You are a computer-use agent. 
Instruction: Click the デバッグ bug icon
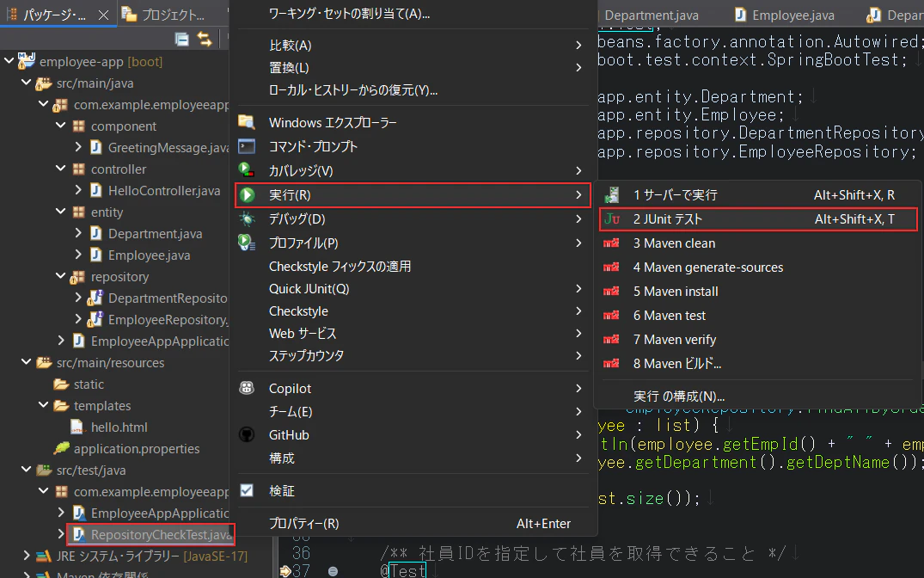247,218
